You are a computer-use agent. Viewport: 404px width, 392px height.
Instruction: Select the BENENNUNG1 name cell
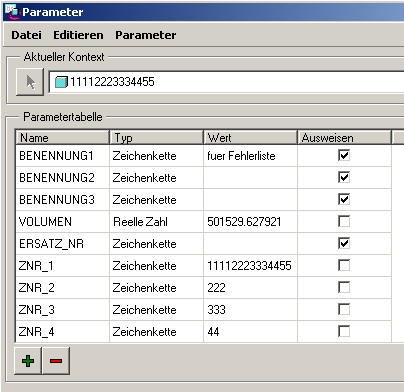click(x=62, y=156)
